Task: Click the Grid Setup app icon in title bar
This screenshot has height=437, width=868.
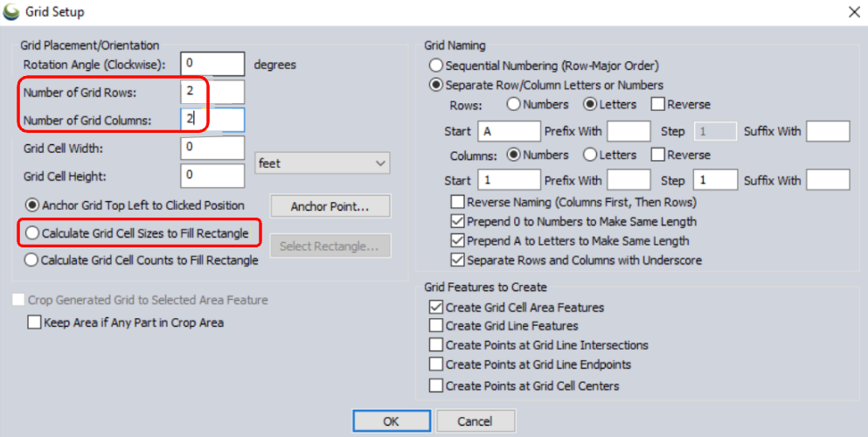Action: pyautogui.click(x=11, y=12)
